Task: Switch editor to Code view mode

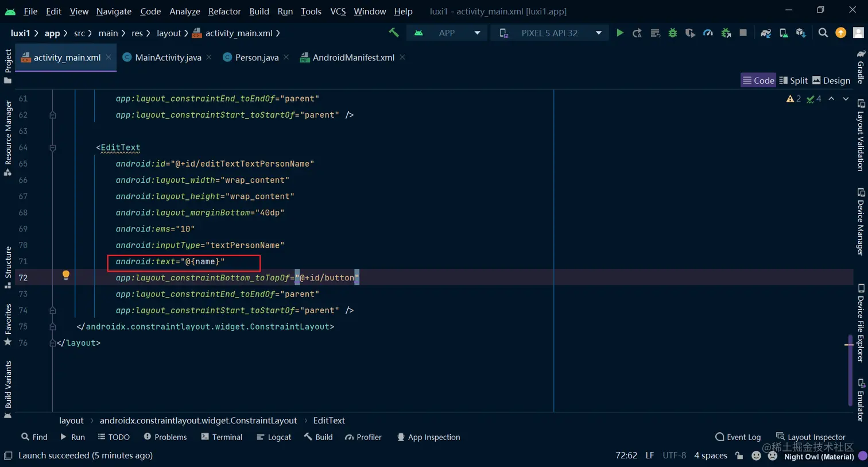Action: [x=758, y=80]
